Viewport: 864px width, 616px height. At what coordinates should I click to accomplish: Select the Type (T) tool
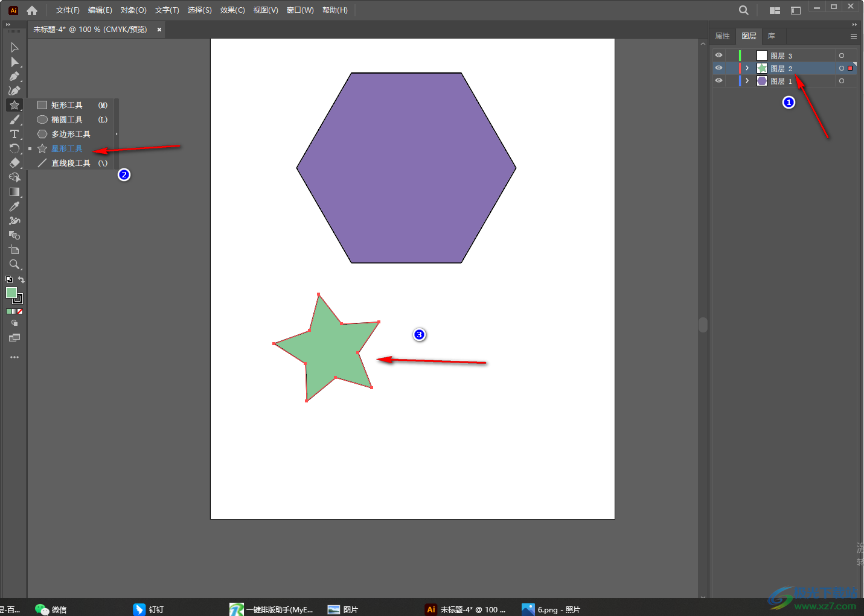click(x=14, y=134)
